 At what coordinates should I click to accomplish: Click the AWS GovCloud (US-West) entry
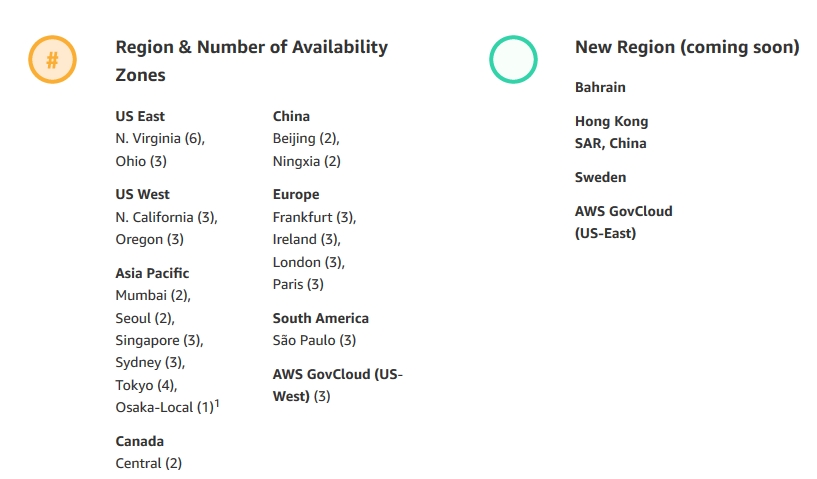pyautogui.click(x=337, y=385)
